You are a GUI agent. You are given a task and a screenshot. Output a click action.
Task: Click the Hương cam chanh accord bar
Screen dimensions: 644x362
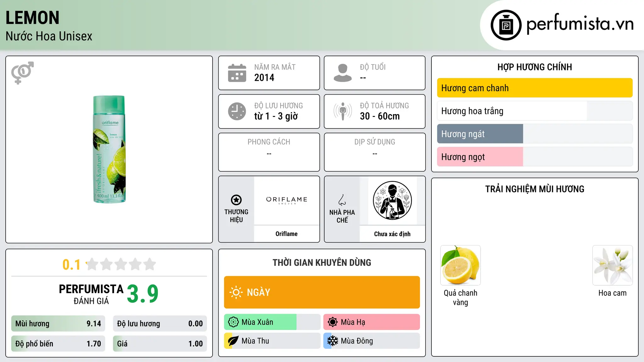535,88
